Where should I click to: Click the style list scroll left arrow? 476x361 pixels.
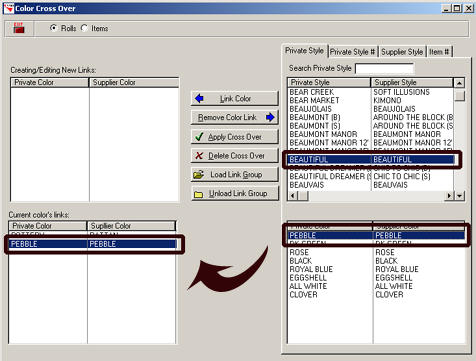click(293, 196)
